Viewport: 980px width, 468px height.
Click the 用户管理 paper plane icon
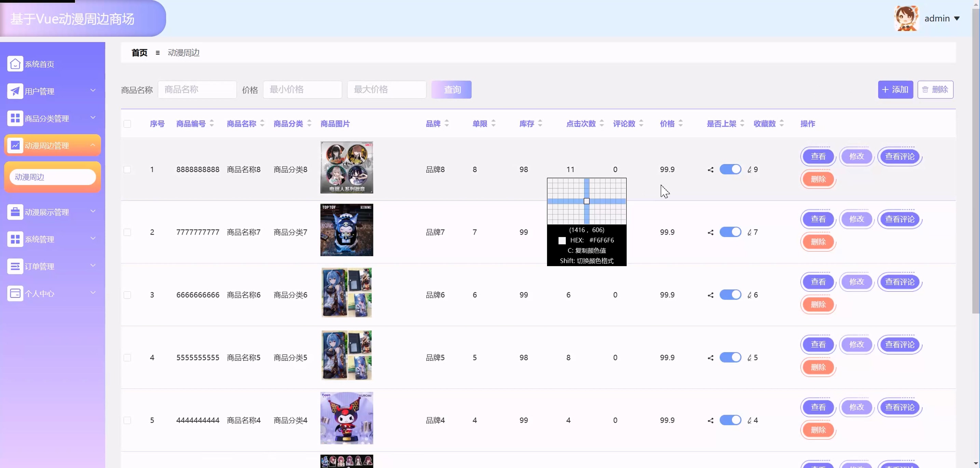point(15,91)
